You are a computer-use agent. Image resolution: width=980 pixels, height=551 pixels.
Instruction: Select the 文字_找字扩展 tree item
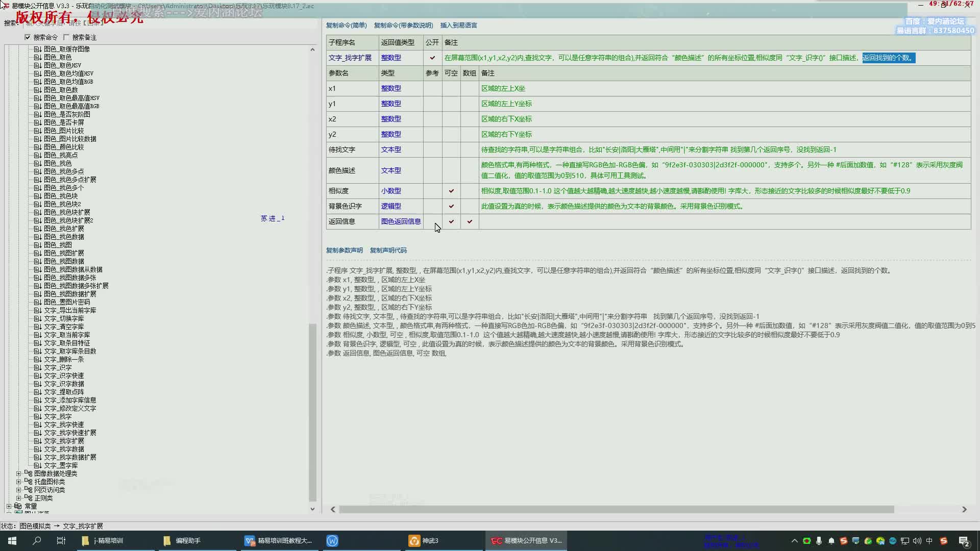coord(64,441)
